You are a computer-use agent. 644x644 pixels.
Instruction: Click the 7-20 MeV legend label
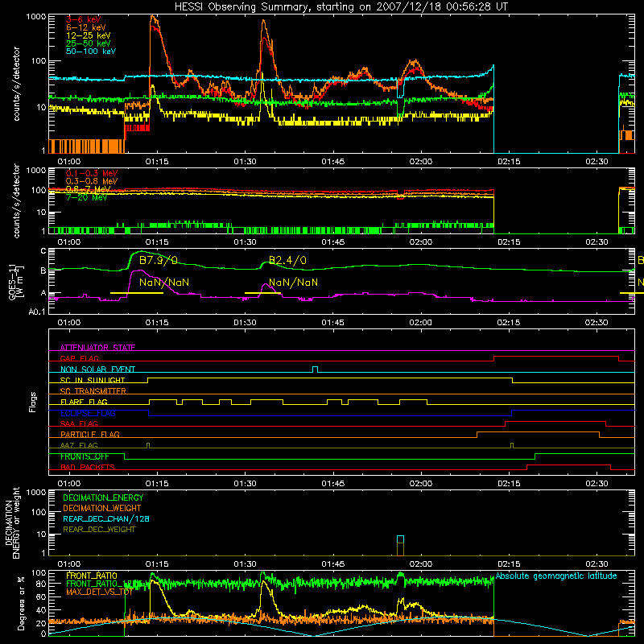(87, 197)
